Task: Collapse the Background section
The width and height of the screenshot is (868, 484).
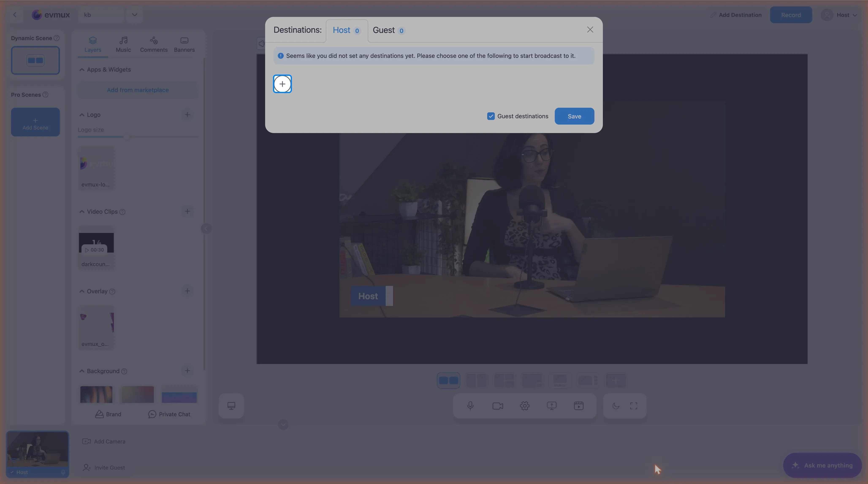Action: (81, 371)
